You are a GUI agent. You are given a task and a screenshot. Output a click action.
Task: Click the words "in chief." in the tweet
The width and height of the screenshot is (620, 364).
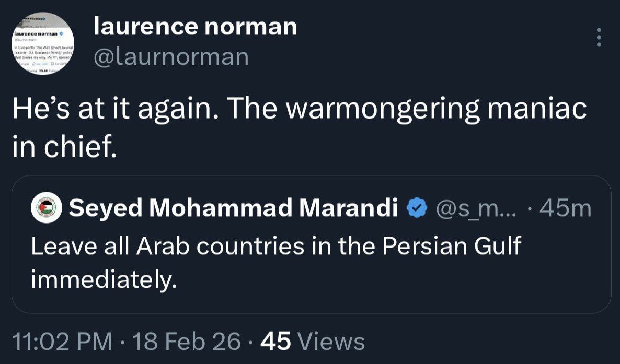64,147
